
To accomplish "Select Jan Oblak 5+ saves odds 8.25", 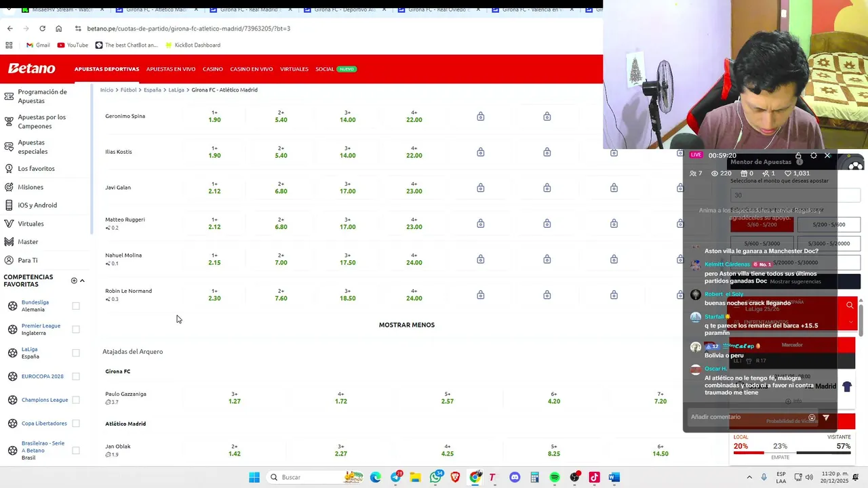I will [554, 450].
